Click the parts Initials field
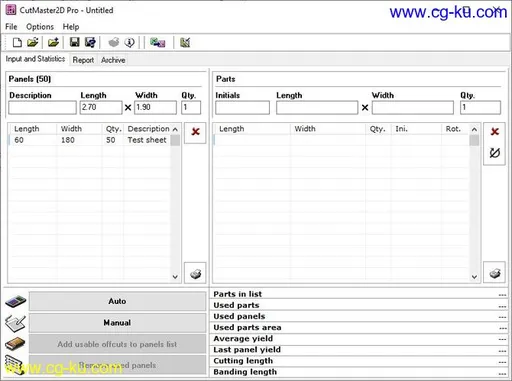 click(242, 108)
